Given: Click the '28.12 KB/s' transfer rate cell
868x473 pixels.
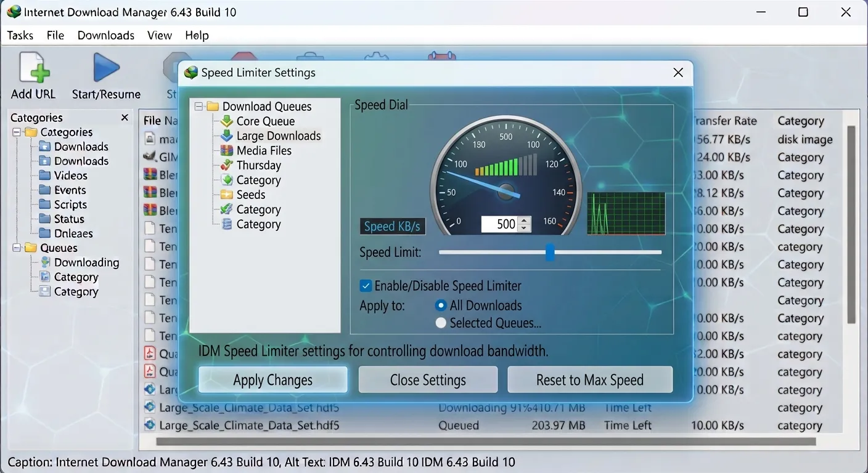Looking at the screenshot, I should pos(722,193).
